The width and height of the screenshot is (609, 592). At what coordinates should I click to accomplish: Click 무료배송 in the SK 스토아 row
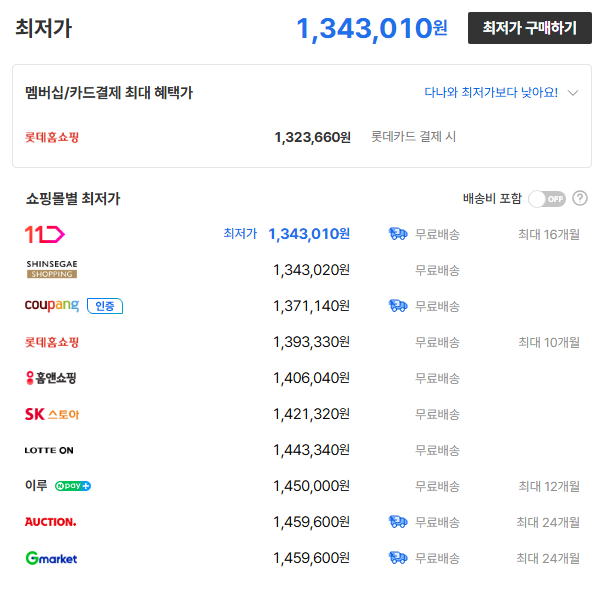437,414
